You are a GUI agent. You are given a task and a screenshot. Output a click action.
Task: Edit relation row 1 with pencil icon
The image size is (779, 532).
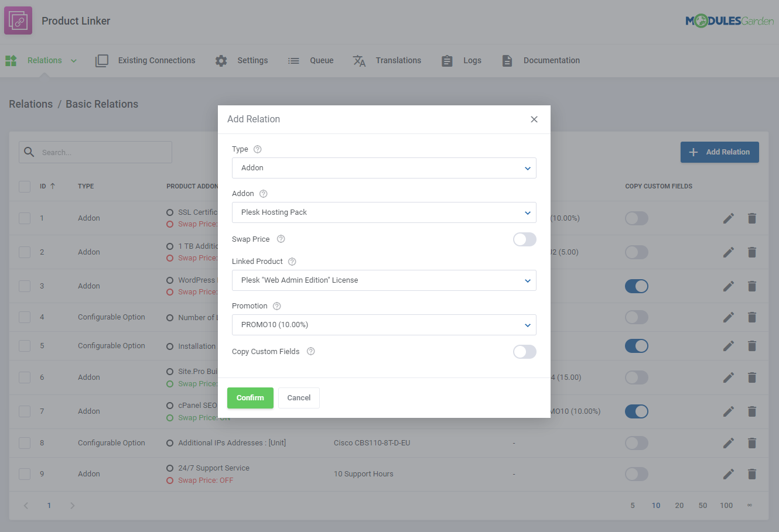tap(729, 218)
